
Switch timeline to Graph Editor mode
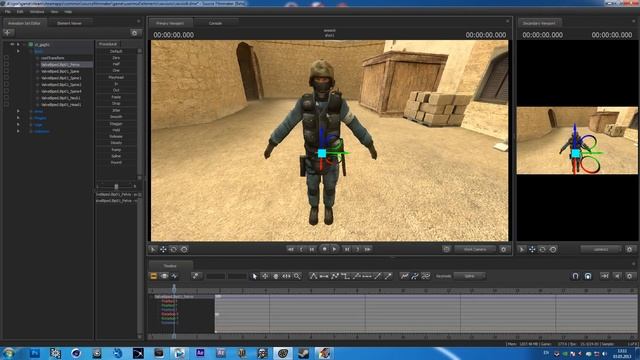(175, 276)
